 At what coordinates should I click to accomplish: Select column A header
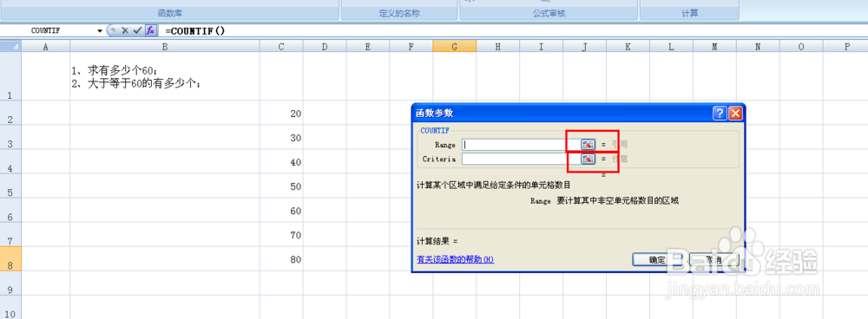45,47
